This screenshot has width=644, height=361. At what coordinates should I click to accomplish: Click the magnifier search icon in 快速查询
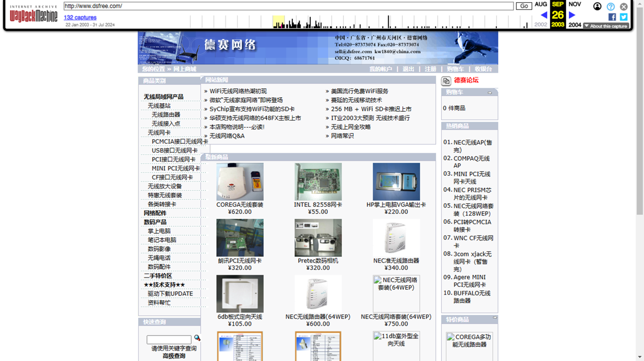tap(197, 338)
